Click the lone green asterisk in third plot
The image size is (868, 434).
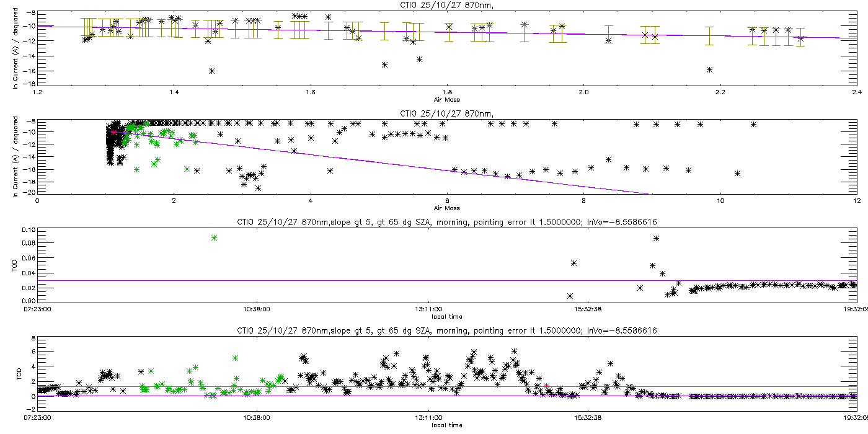tap(214, 237)
